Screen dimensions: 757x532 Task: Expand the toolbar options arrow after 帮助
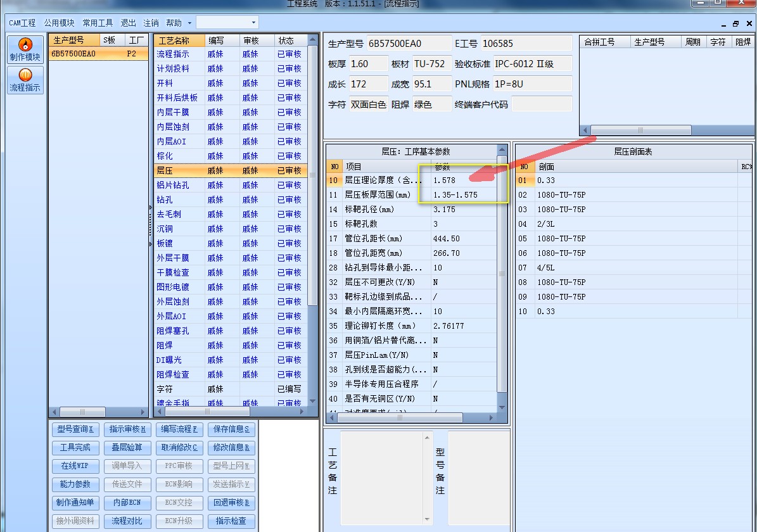(x=190, y=23)
